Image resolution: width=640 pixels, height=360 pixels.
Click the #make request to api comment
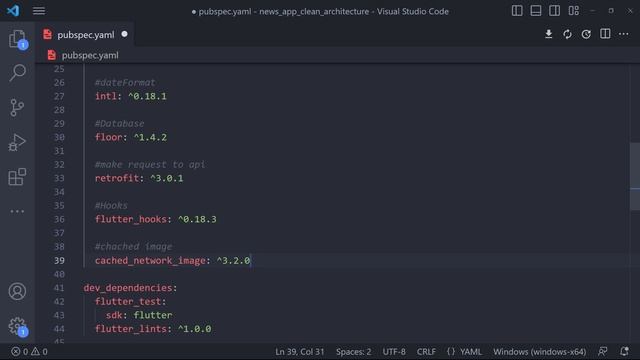pyautogui.click(x=150, y=164)
